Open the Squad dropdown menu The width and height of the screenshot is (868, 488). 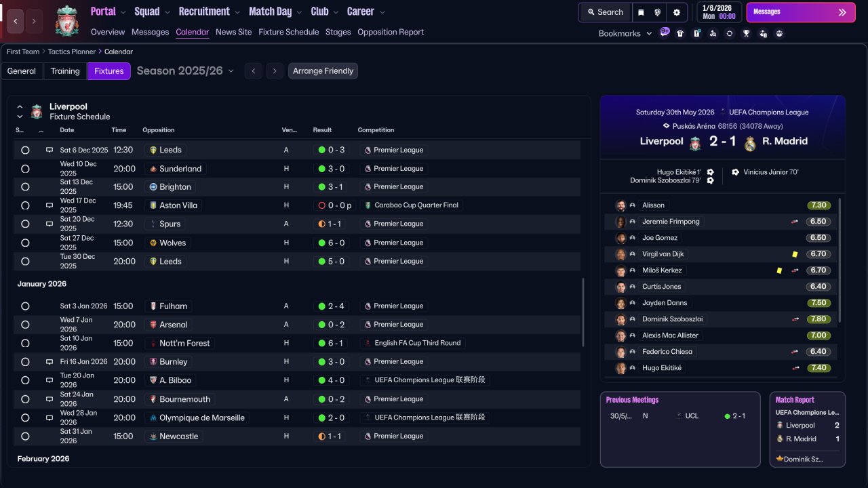[x=153, y=12]
